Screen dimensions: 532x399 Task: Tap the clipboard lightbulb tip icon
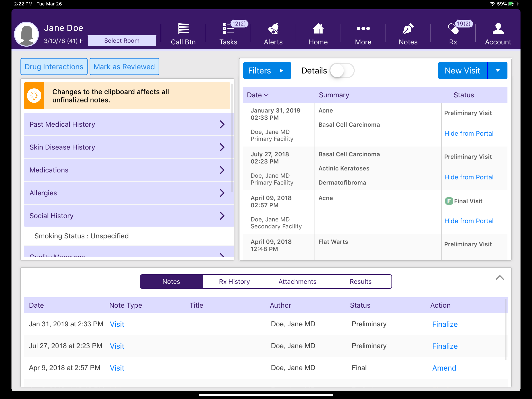pos(34,96)
